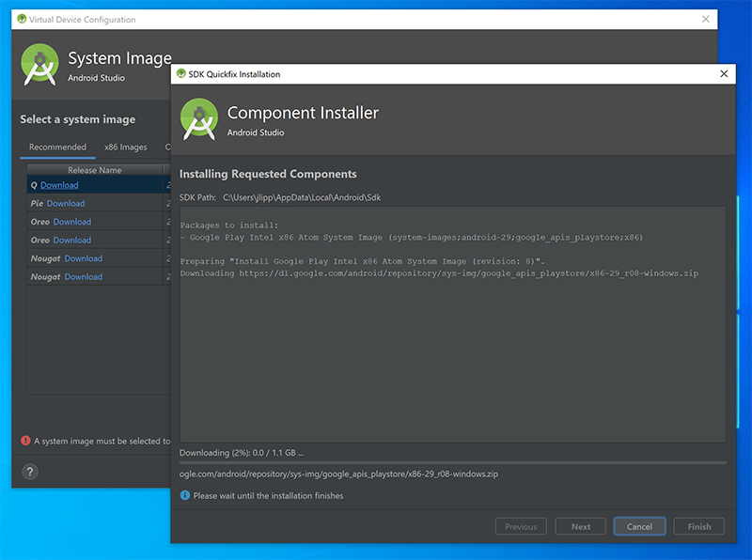Click the Google Play Intel x86 Atom log line
752x560 pixels.
point(412,238)
